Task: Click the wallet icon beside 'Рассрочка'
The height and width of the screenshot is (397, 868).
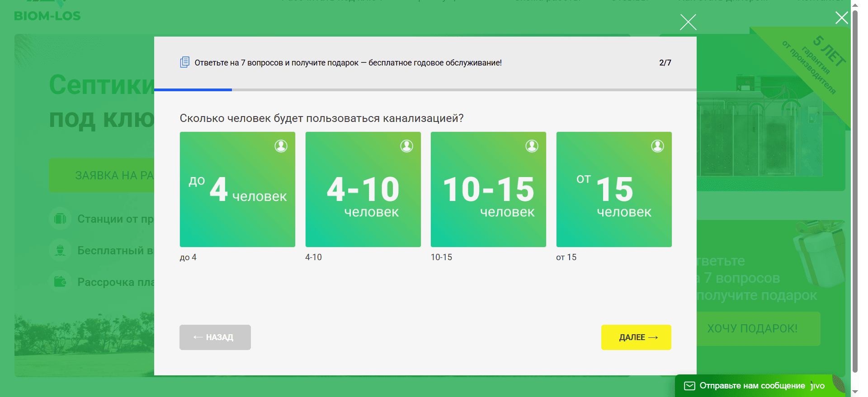Action: pyautogui.click(x=60, y=282)
